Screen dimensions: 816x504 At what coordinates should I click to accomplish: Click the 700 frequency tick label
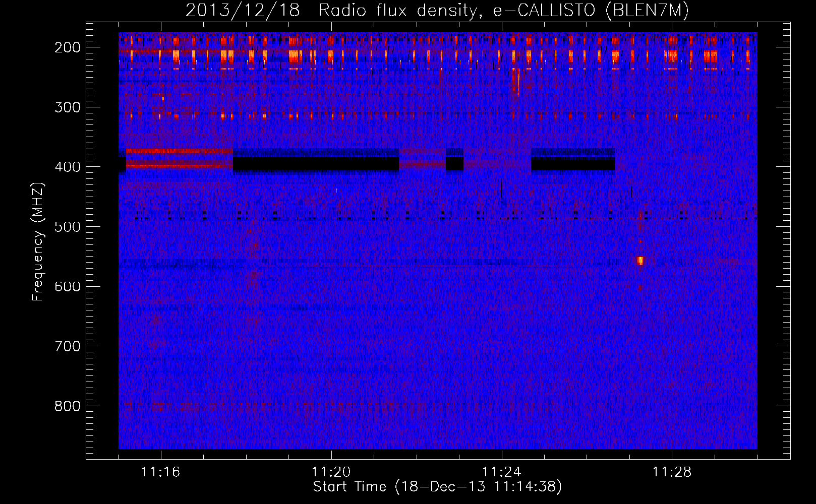[x=68, y=346]
